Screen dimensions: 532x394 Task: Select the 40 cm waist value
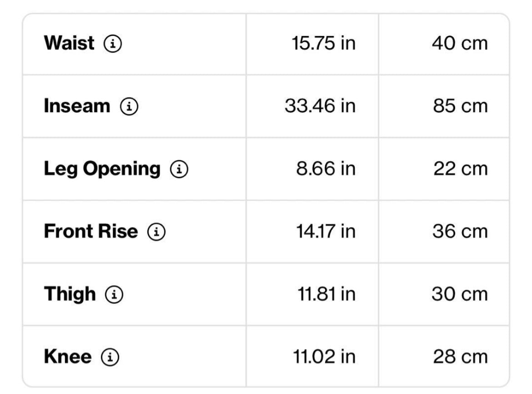coord(460,44)
